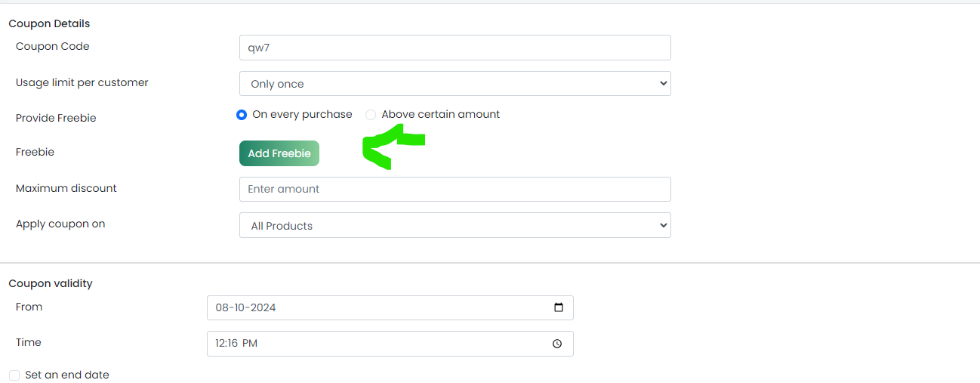The width and height of the screenshot is (980, 383).
Task: Click the Set an end date label text
Action: pyautogui.click(x=67, y=375)
